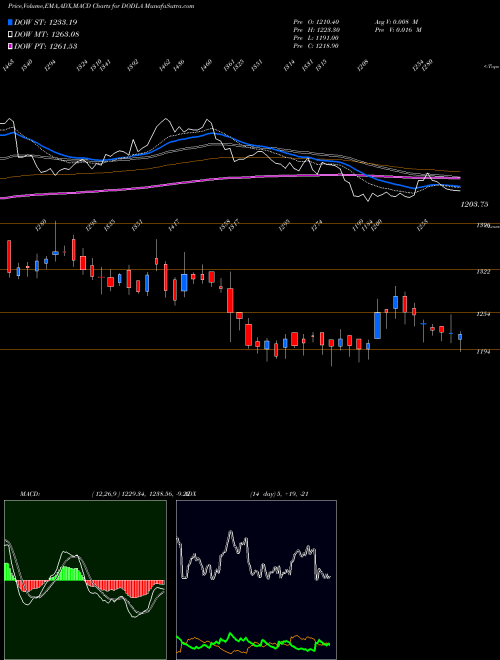Click the 'Pre V: 0.016 M' value
The image size is (500, 660).
(x=398, y=29)
